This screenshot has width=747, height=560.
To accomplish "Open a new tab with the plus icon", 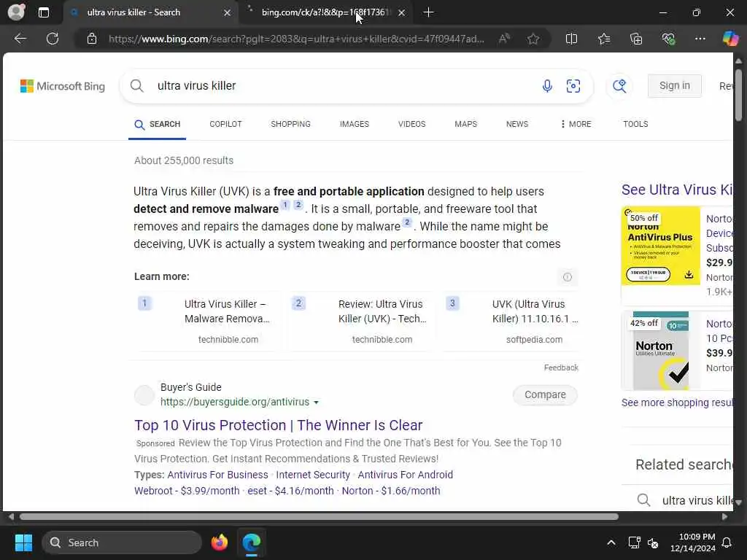I will click(x=428, y=12).
